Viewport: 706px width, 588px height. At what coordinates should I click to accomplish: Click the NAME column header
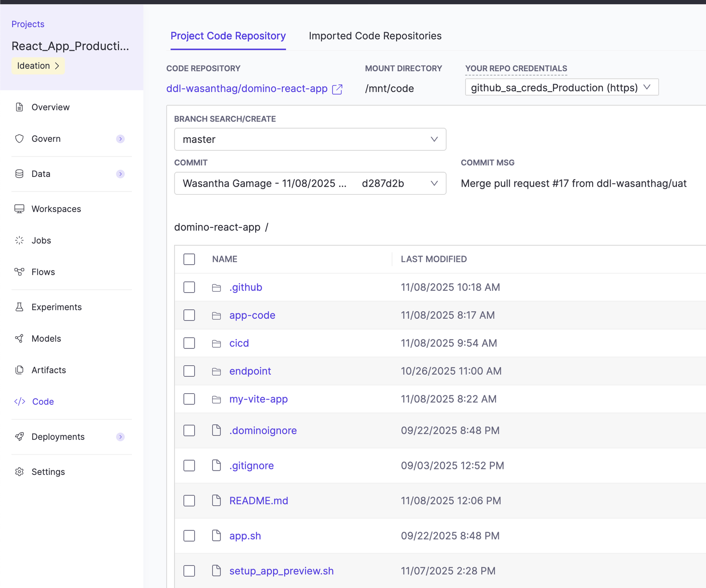click(225, 259)
